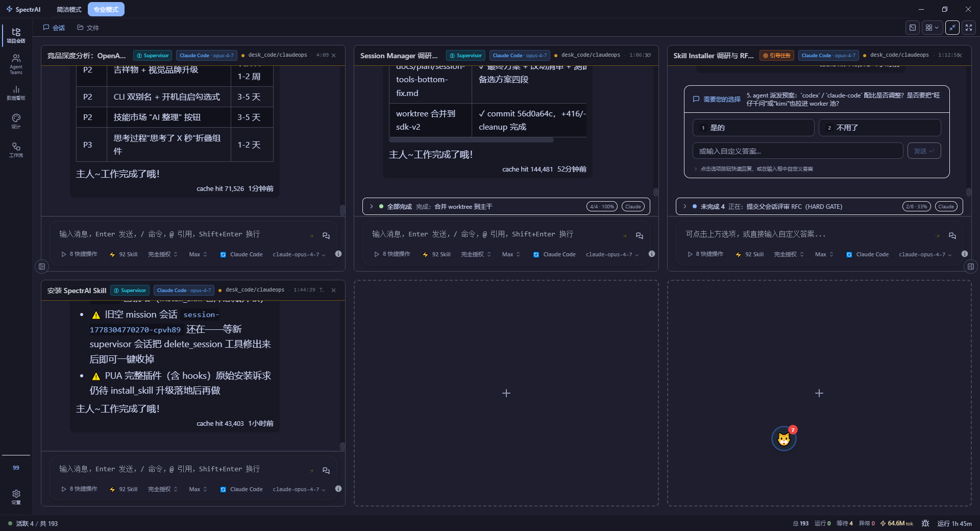Click the 发送 send button
This screenshot has width=980, height=531.
coord(924,151)
